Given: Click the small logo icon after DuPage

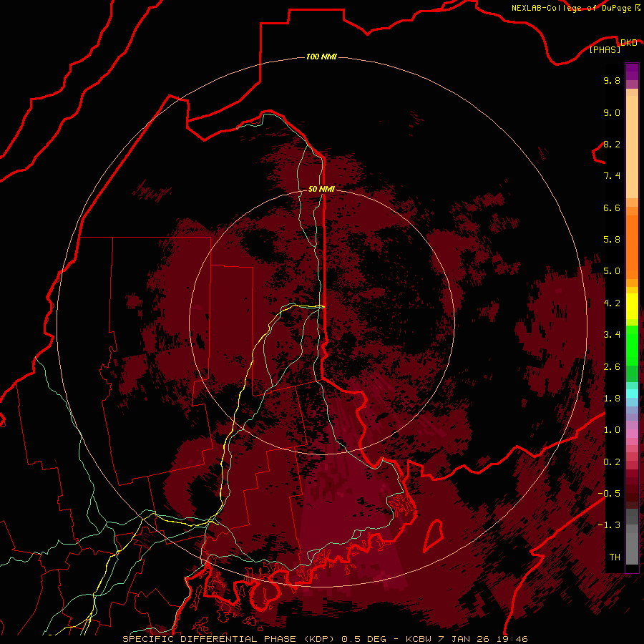Looking at the screenshot, I should pos(638,7).
